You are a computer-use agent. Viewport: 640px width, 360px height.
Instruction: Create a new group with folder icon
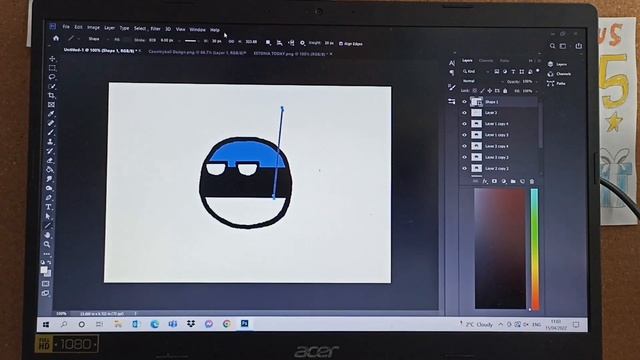[x=513, y=181]
